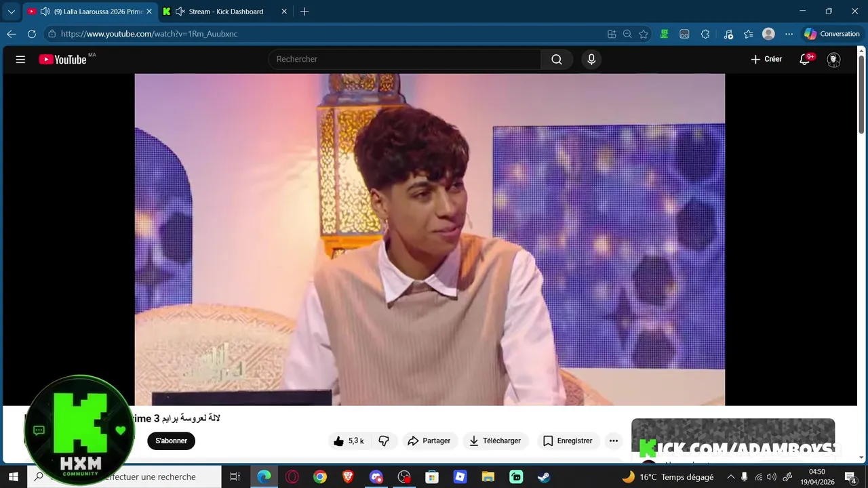
Task: Click the video player to pause
Action: [x=429, y=239]
